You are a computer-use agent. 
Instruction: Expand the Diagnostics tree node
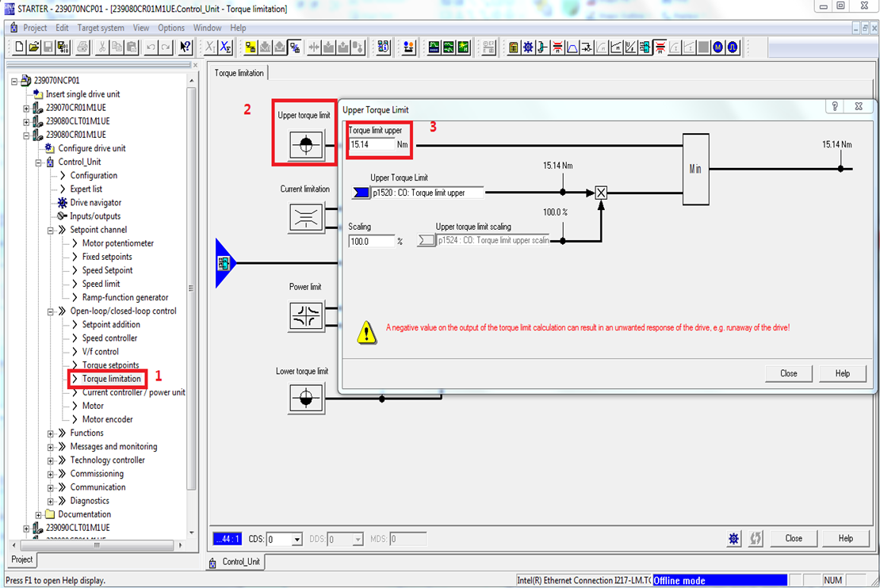[x=51, y=501]
